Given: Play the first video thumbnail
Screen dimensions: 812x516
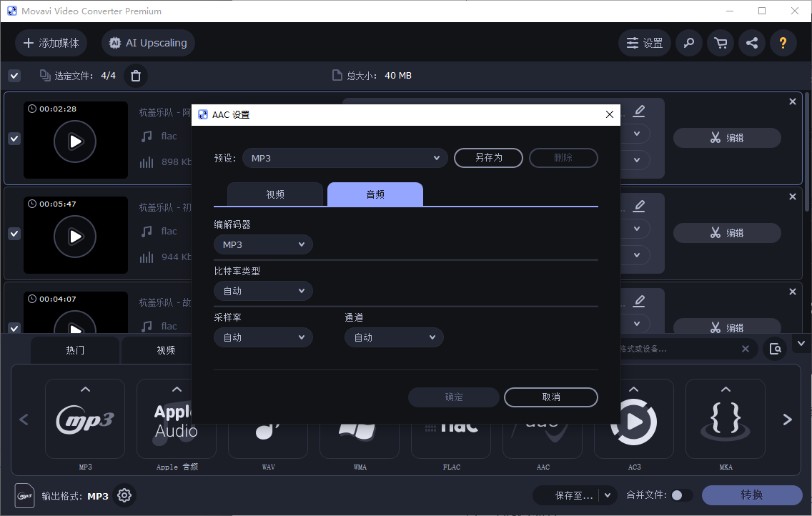Looking at the screenshot, I should click(75, 141).
